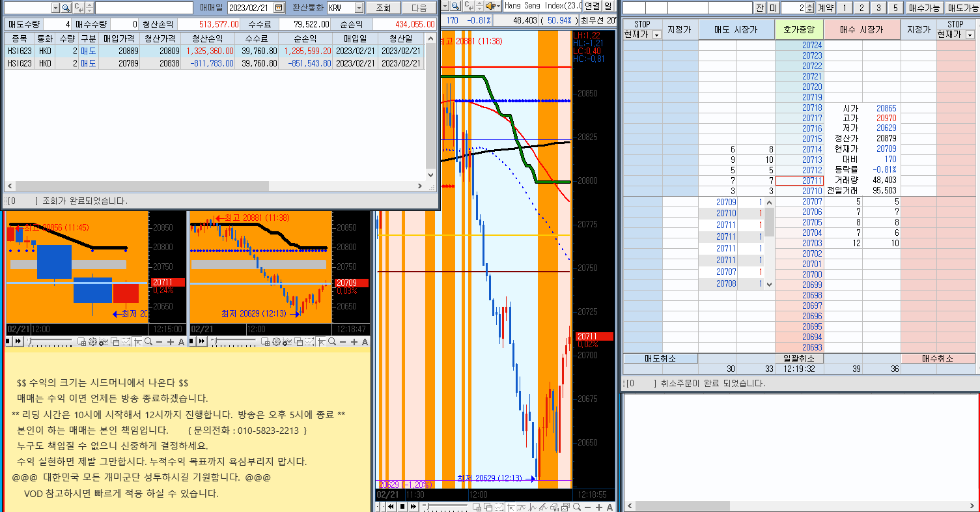980x512 pixels.
Task: Click the 호가중앙 center header
Action: (x=799, y=30)
